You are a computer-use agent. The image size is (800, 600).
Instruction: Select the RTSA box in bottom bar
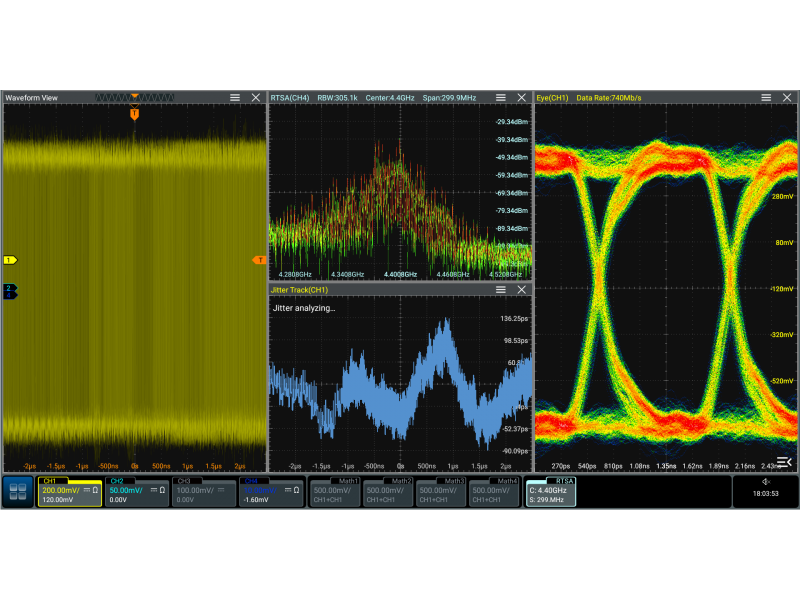point(550,491)
